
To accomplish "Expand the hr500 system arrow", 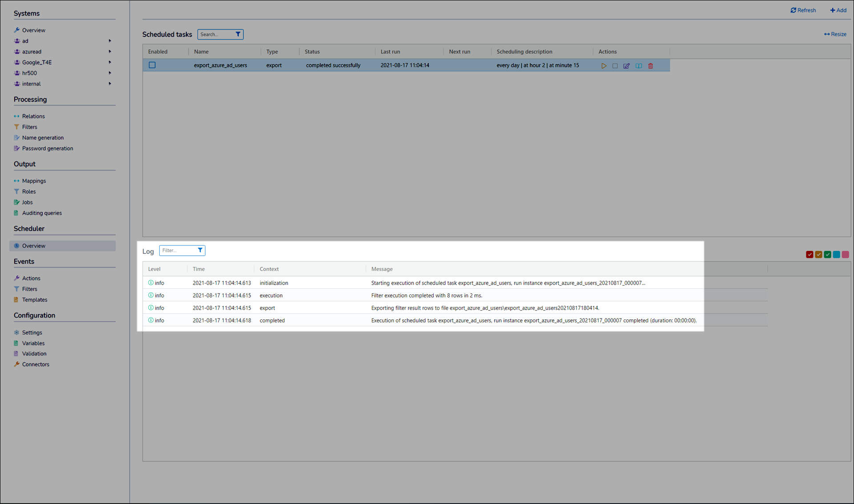I will click(x=109, y=73).
